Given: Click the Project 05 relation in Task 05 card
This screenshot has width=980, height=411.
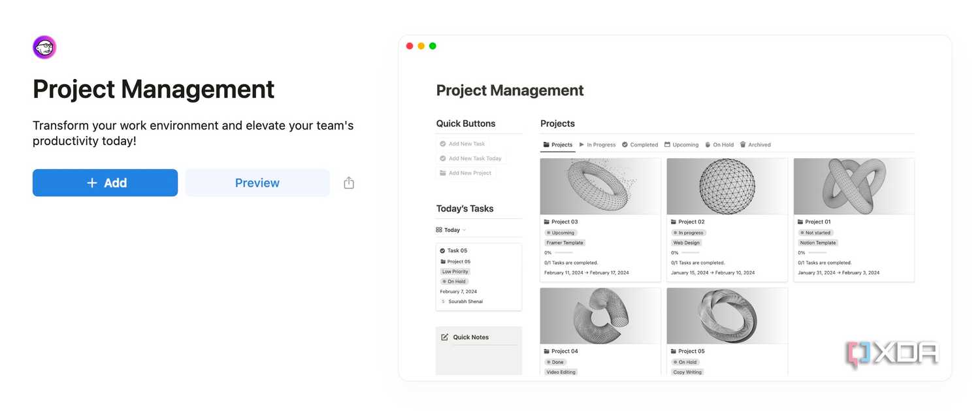Looking at the screenshot, I should coord(455,261).
